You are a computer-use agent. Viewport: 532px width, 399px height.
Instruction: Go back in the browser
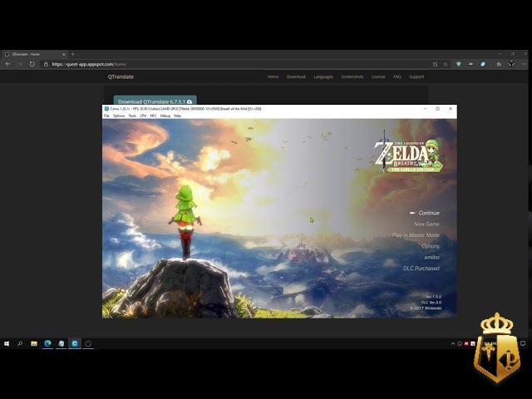pos(7,64)
